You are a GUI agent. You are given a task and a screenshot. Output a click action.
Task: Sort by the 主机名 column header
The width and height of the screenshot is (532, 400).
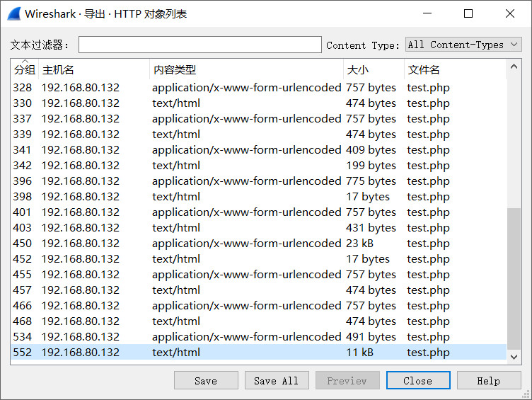coord(93,69)
